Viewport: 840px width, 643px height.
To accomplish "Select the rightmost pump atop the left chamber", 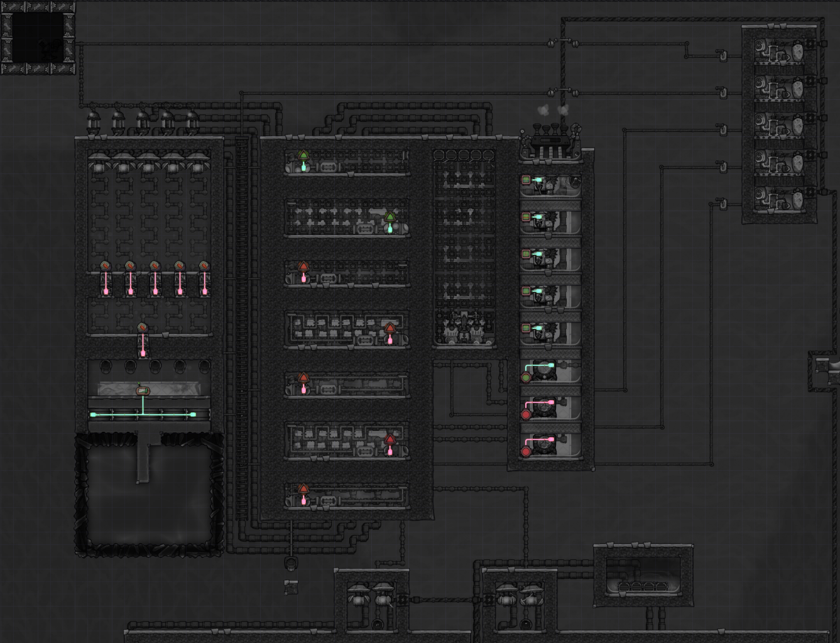I will [x=192, y=122].
